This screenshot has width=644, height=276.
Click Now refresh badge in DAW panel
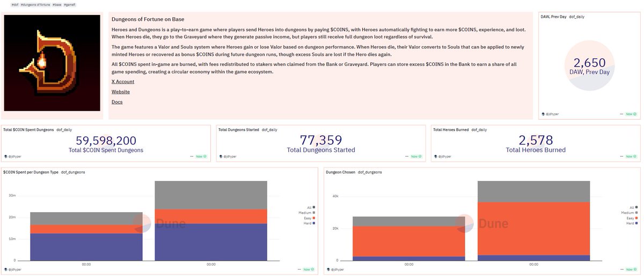(631, 114)
